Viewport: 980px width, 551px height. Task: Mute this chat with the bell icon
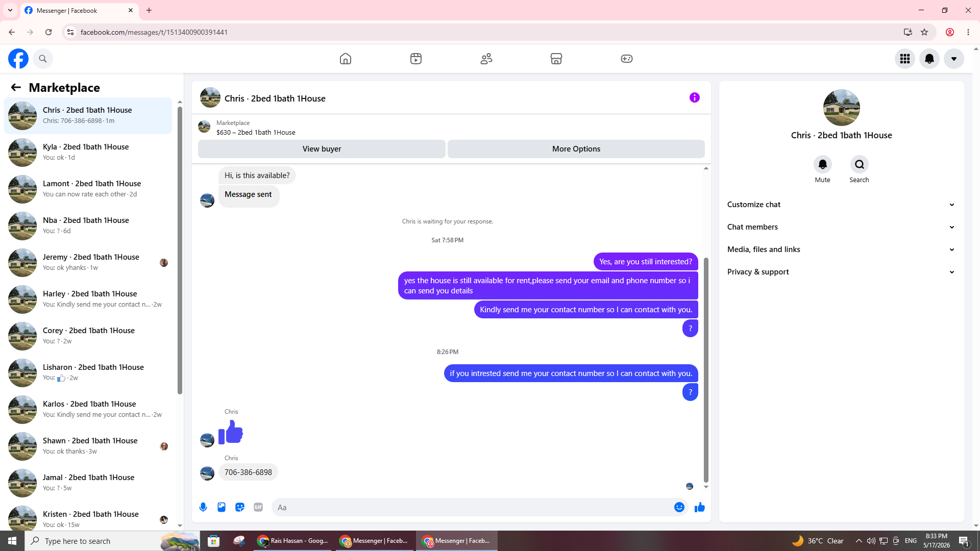point(823,164)
